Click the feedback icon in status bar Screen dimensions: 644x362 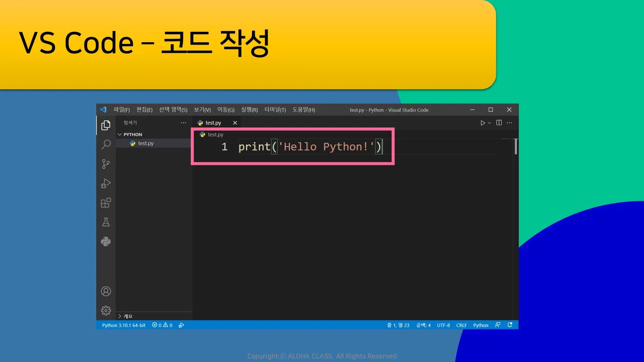click(498, 325)
